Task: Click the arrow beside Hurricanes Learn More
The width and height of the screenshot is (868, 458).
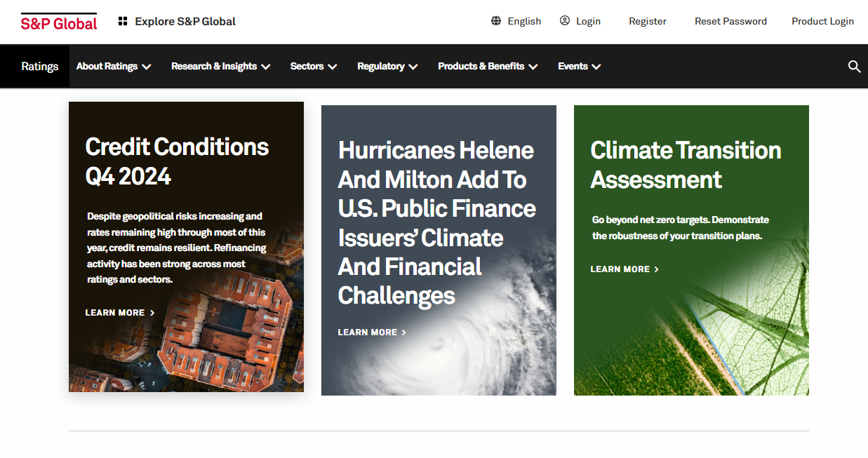Action: pyautogui.click(x=404, y=332)
